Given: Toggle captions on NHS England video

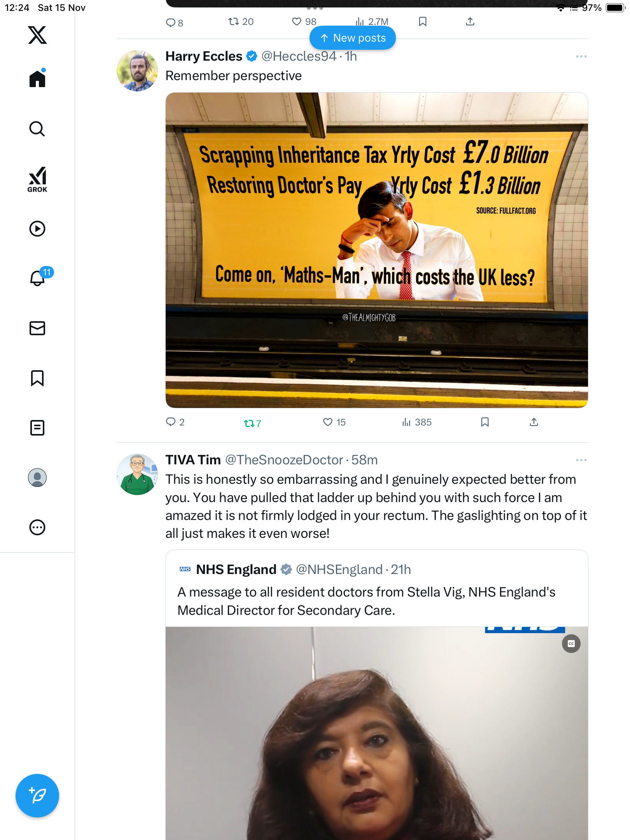Looking at the screenshot, I should (x=571, y=644).
